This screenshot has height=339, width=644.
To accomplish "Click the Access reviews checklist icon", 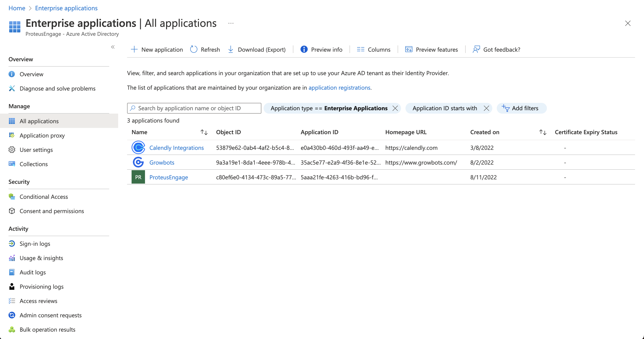I will (x=12, y=301).
